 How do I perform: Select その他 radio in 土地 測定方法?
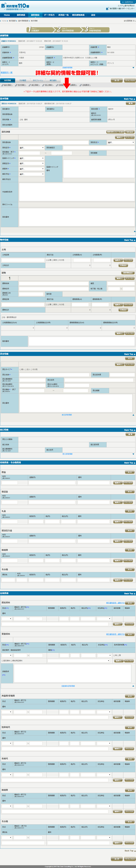pyautogui.click(x=58, y=260)
